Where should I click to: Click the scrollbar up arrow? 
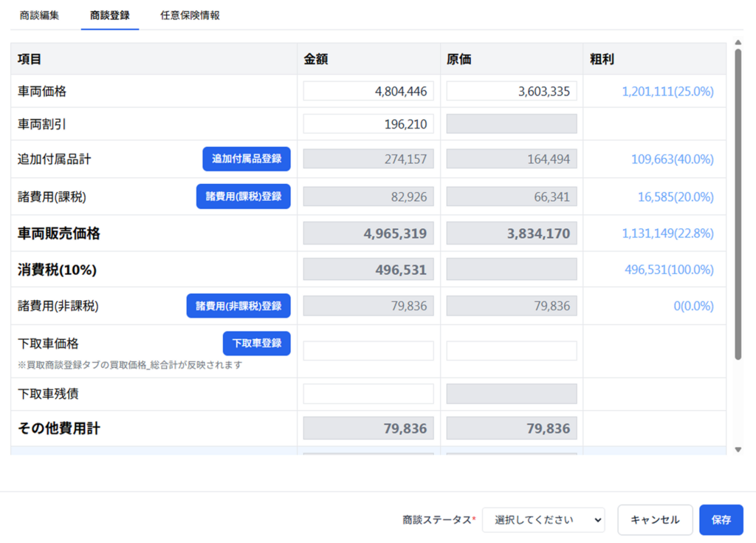point(738,44)
